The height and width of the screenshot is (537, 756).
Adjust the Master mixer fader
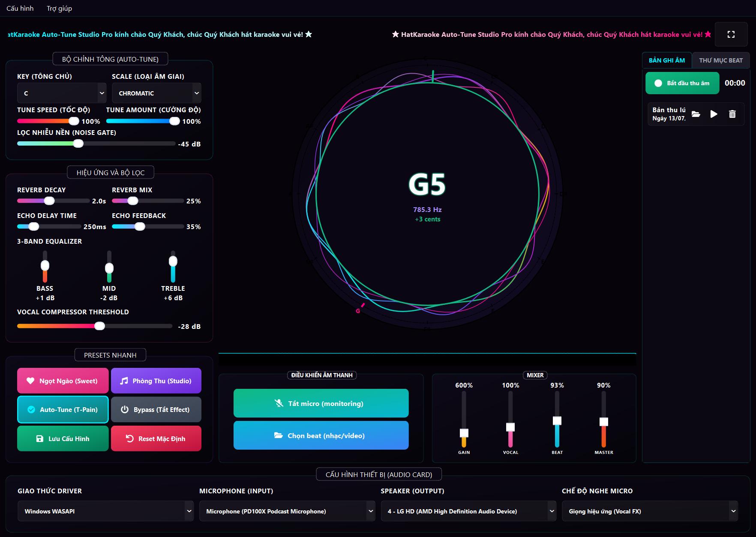603,420
